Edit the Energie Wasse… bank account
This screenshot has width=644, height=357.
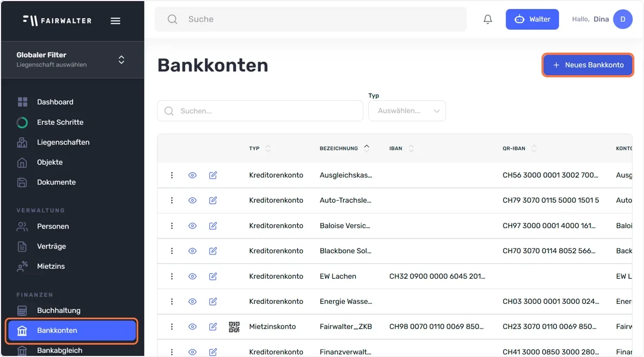pyautogui.click(x=213, y=301)
